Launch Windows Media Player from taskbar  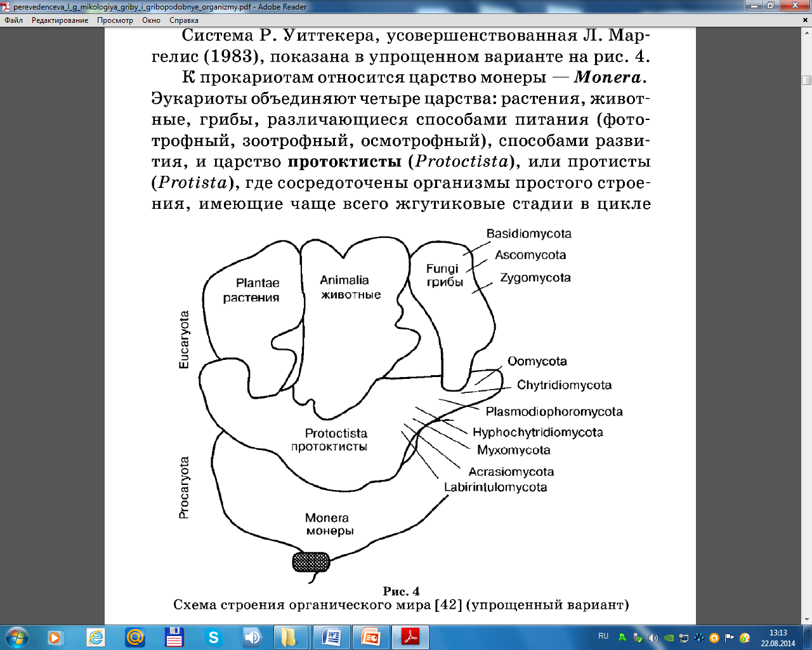click(x=55, y=637)
